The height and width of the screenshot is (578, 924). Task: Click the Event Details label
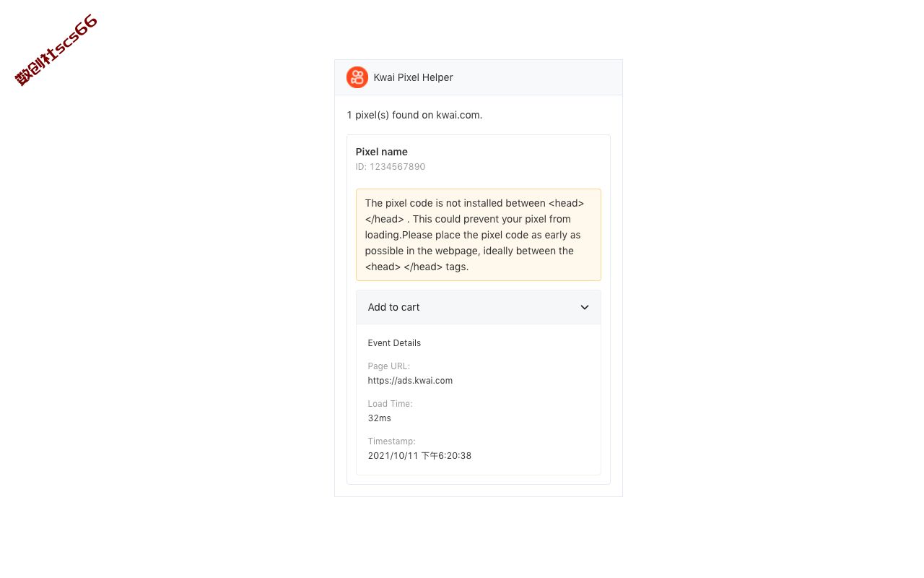394,343
